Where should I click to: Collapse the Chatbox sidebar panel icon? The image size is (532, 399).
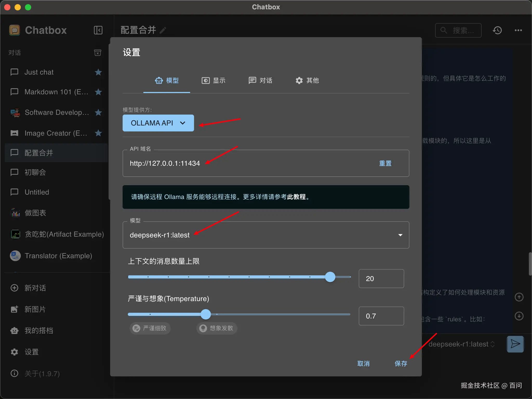click(x=98, y=30)
